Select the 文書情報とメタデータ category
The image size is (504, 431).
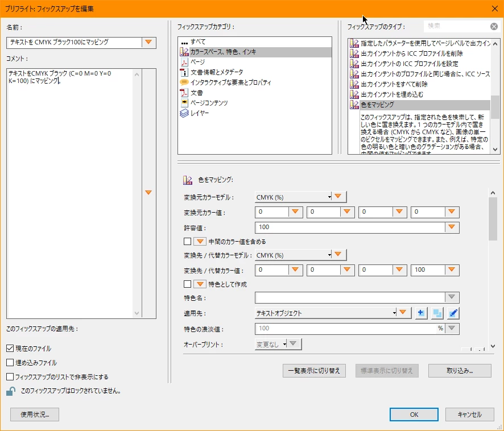click(217, 72)
